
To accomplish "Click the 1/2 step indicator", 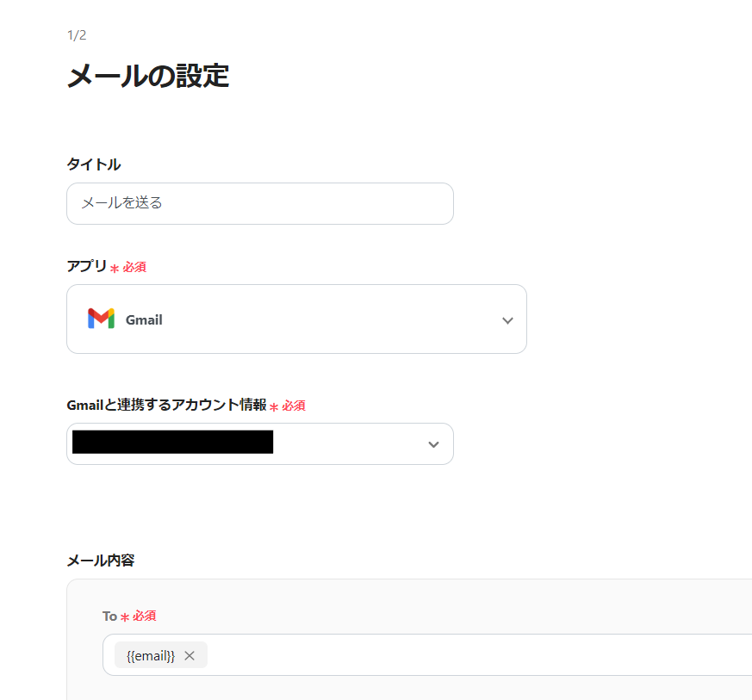I will pos(77,35).
